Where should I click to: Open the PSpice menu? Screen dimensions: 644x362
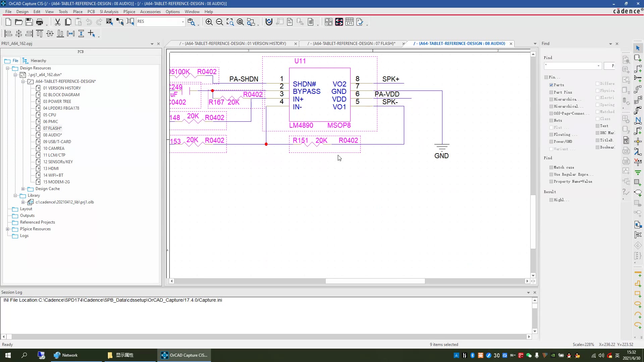coord(129,11)
